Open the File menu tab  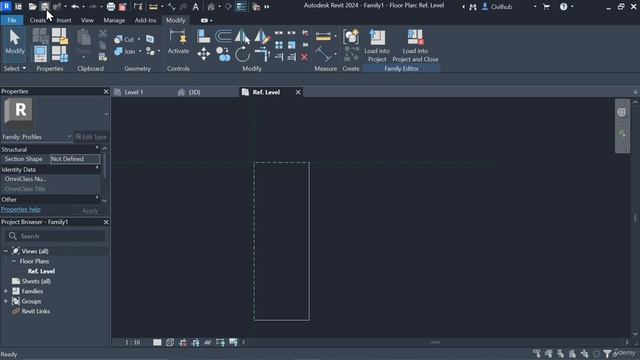pyautogui.click(x=12, y=20)
